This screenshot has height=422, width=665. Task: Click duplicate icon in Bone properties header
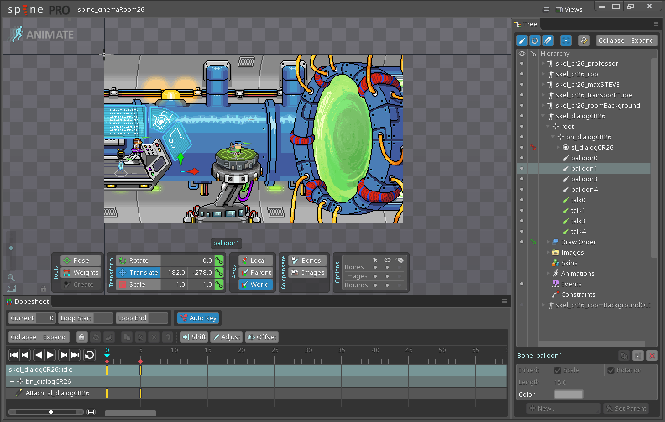point(624,355)
